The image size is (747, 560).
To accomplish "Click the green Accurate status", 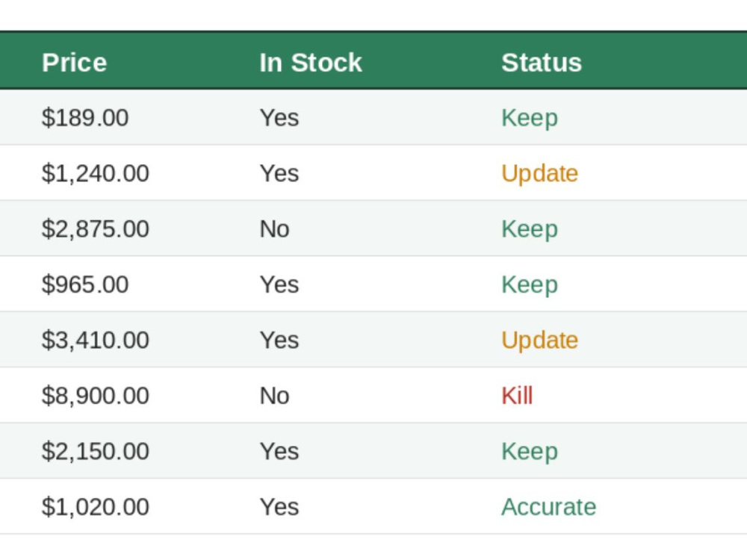I will click(549, 507).
